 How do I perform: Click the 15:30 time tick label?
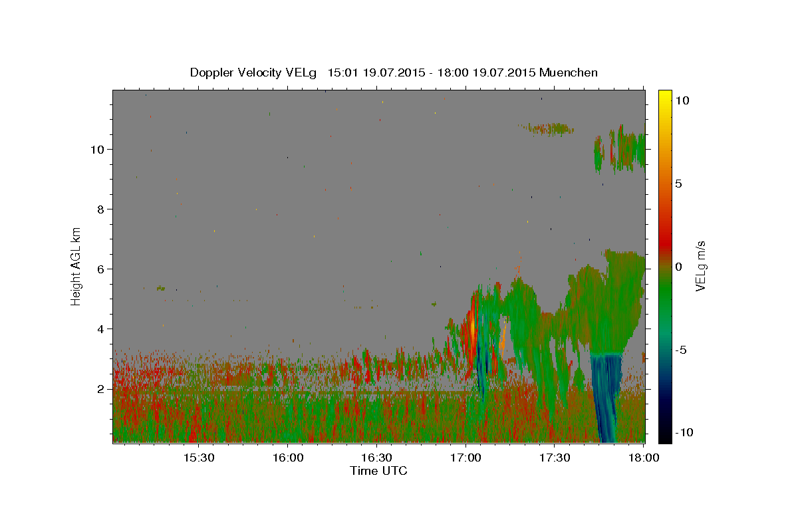[198, 458]
